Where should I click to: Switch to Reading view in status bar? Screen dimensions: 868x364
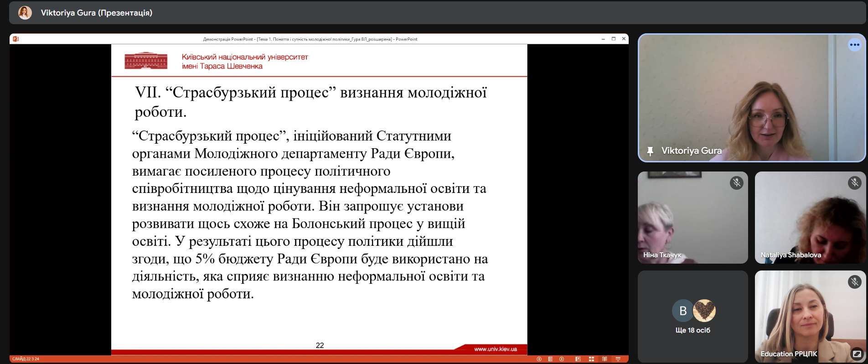pyautogui.click(x=604, y=359)
